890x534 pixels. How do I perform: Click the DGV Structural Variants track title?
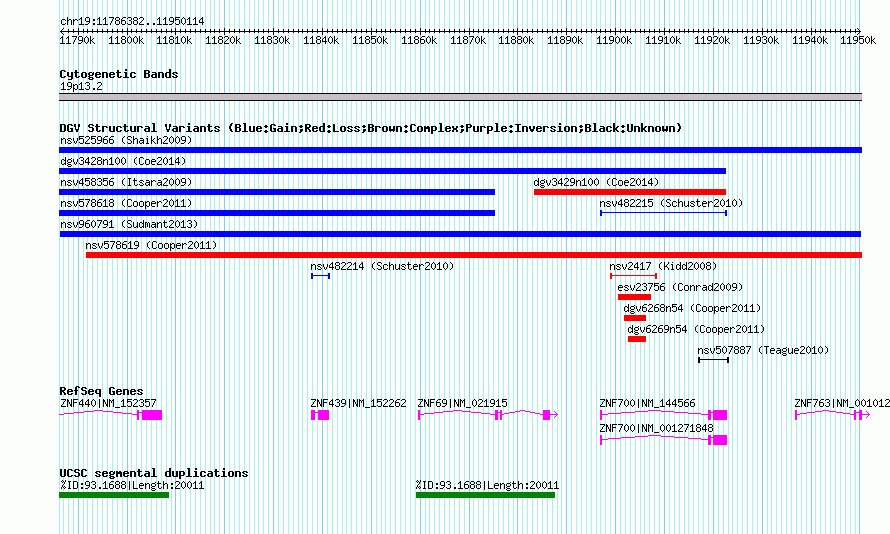[370, 128]
